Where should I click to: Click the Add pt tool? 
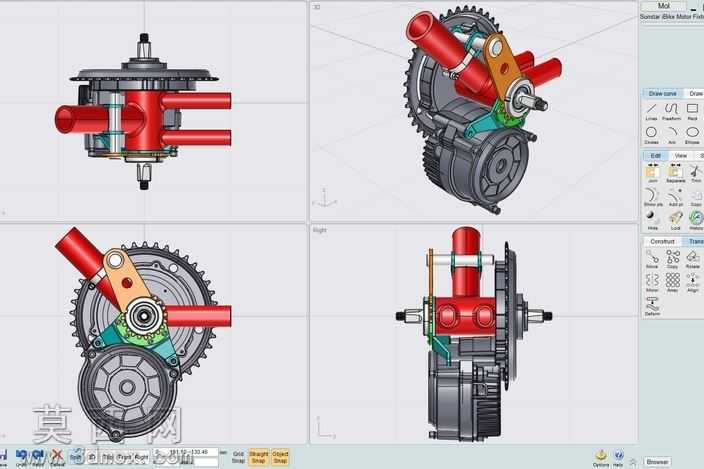point(675,197)
